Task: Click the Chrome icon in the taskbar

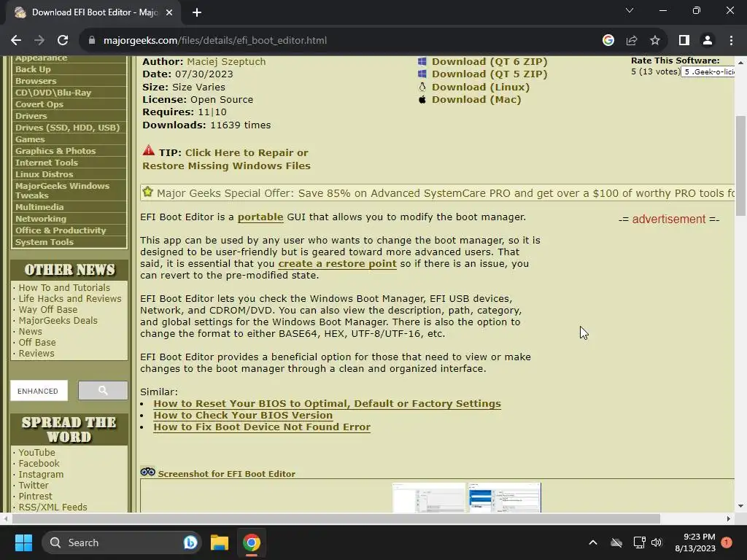Action: coord(251,542)
